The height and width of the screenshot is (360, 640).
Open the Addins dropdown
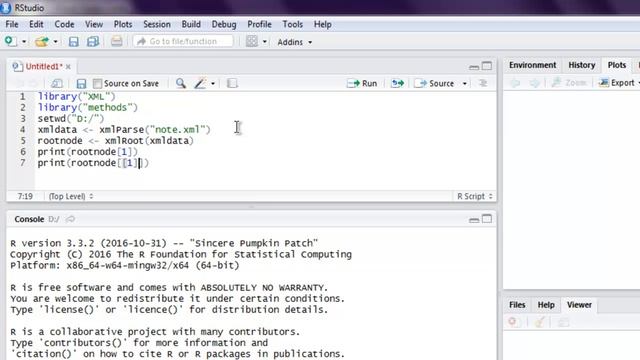294,42
